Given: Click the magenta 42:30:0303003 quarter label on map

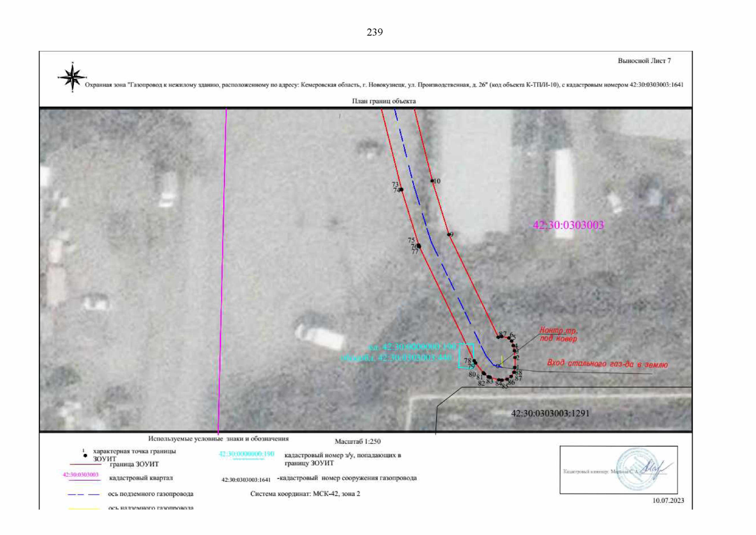Looking at the screenshot, I should point(568,225).
